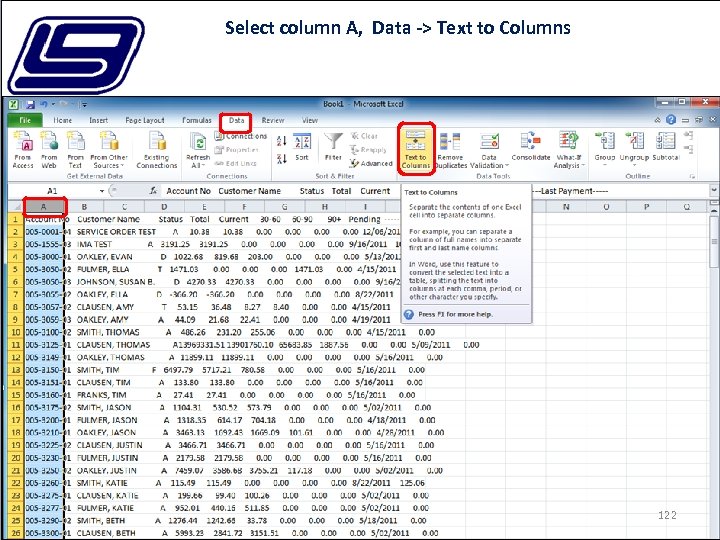The image size is (720, 540).
Task: Click the Advanced filter button
Action: [x=371, y=163]
